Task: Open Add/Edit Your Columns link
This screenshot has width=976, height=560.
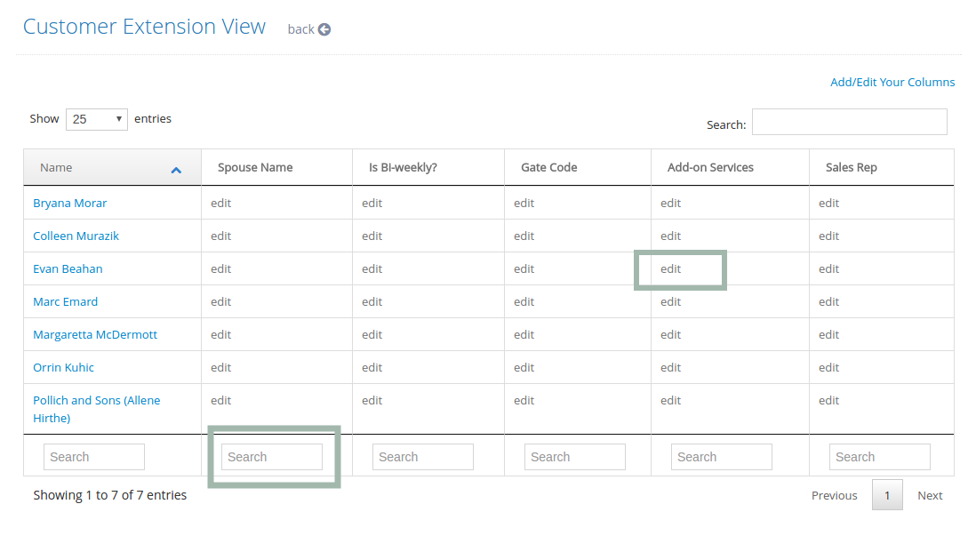Action: (892, 82)
